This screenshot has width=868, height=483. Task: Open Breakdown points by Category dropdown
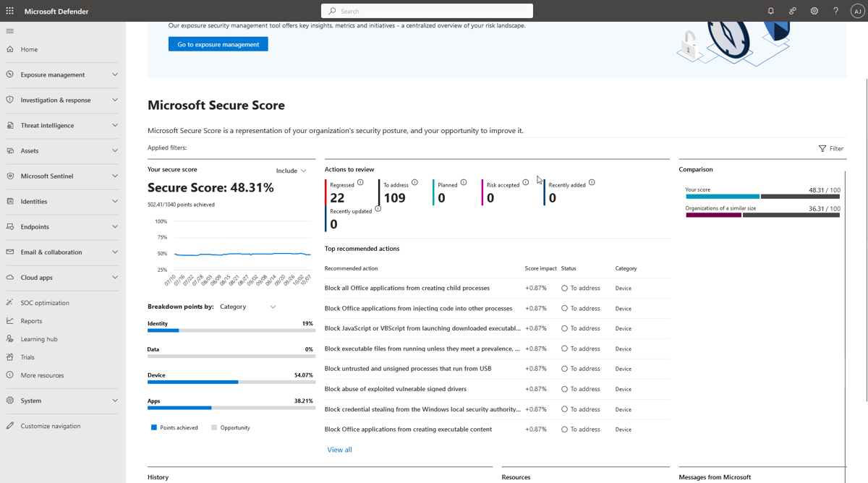click(x=247, y=307)
